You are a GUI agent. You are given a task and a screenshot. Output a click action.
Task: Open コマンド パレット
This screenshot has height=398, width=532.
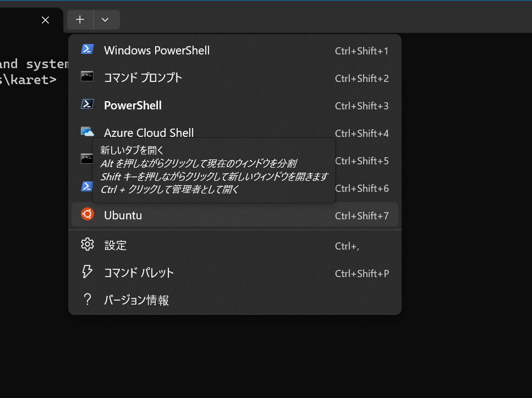(235, 273)
